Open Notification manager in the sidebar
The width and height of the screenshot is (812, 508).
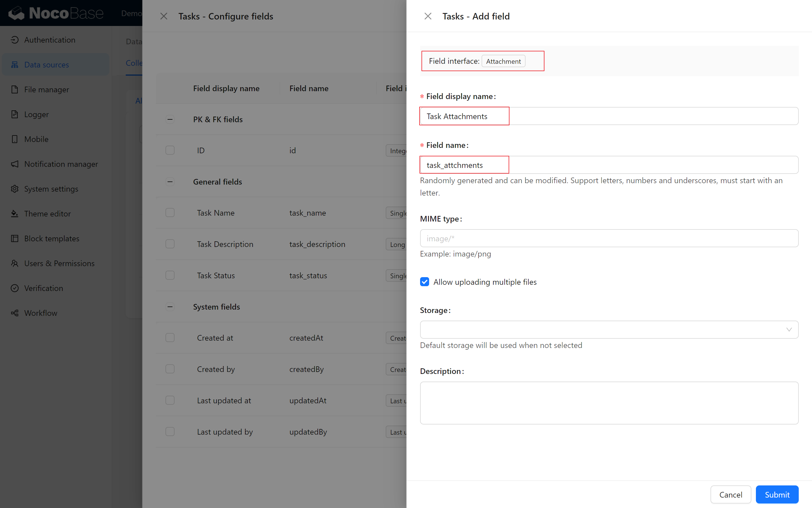[x=56, y=164]
